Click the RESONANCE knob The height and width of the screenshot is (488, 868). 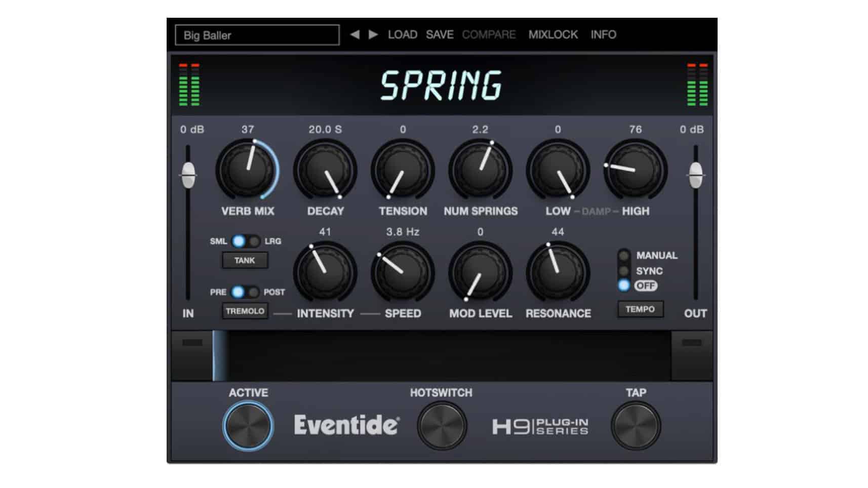coord(558,272)
